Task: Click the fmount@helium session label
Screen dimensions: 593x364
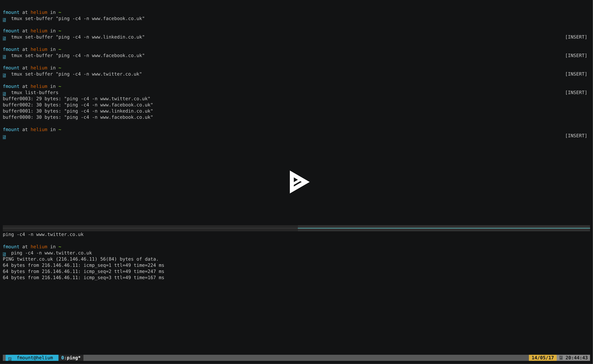Action: [35, 358]
